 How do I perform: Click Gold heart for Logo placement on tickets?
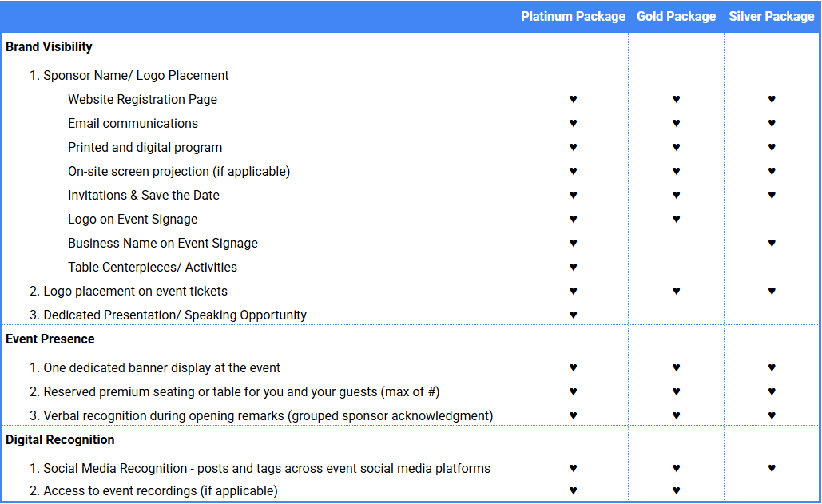[677, 291]
